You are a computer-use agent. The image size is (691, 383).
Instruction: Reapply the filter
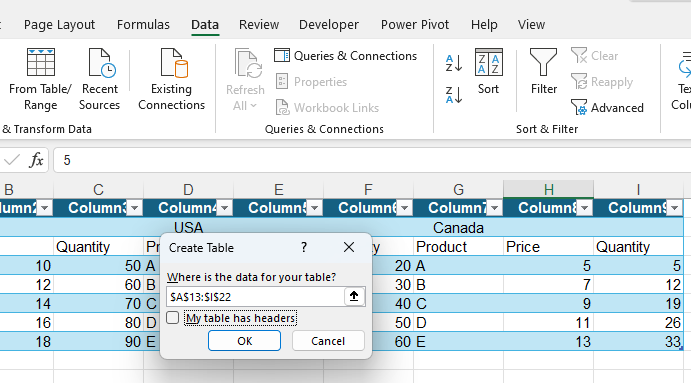pos(602,82)
